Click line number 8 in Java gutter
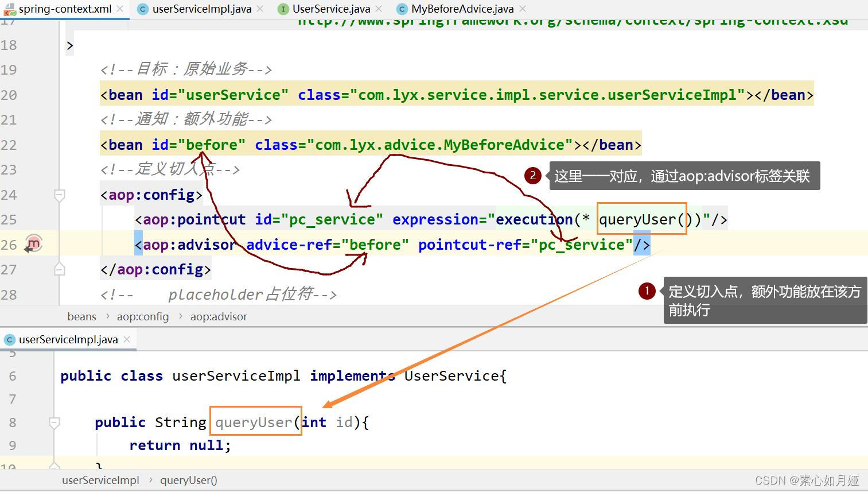The height and width of the screenshot is (492, 868). [x=13, y=423]
